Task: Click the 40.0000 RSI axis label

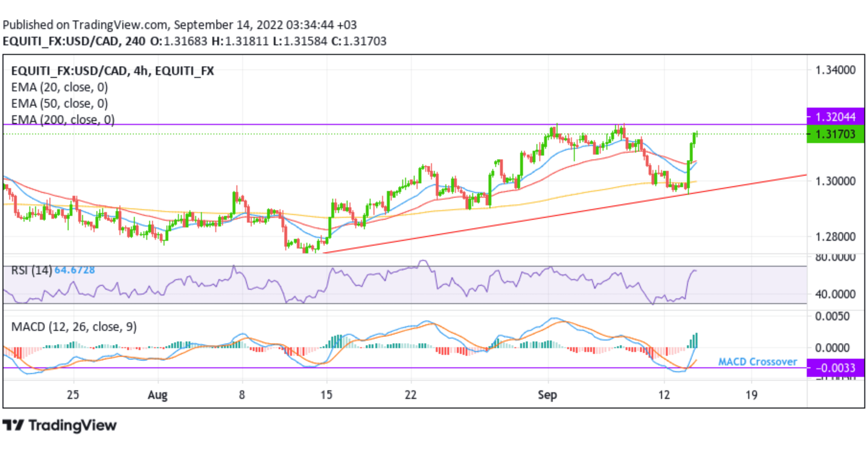Action: click(835, 294)
